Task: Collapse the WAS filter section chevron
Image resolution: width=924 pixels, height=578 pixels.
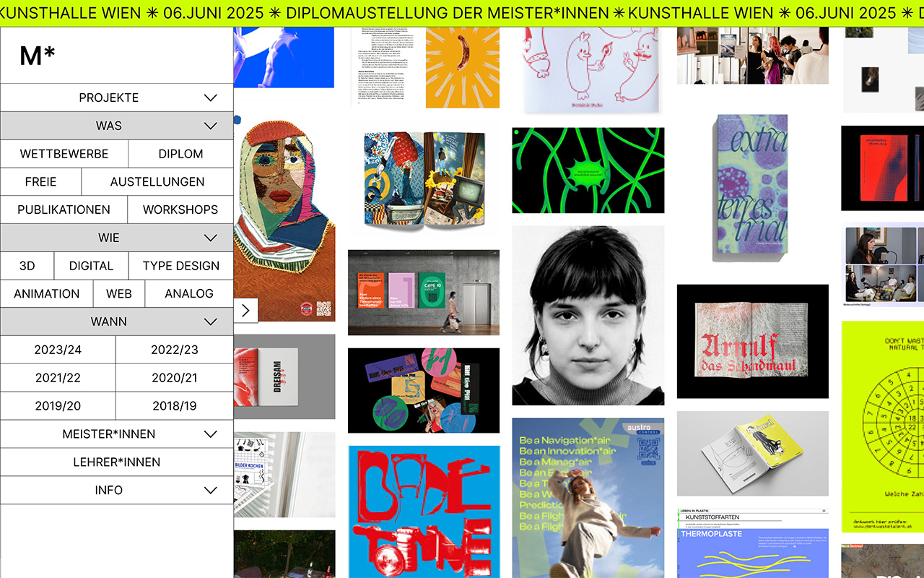Action: tap(211, 126)
